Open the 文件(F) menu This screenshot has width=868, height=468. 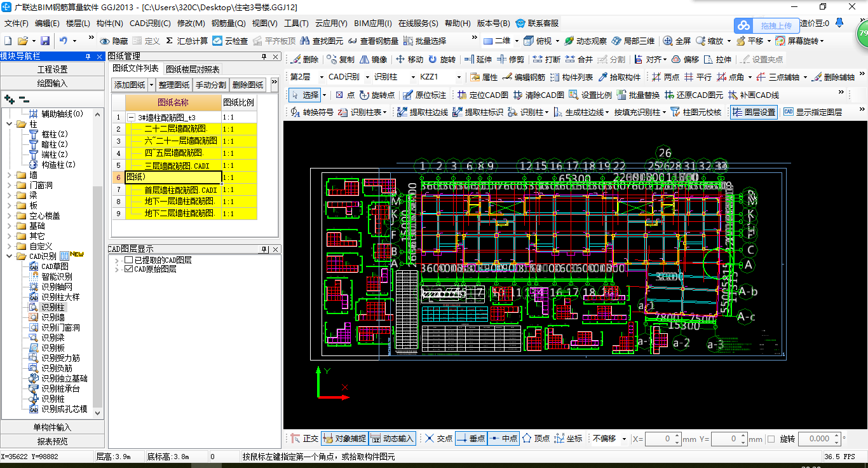point(16,23)
